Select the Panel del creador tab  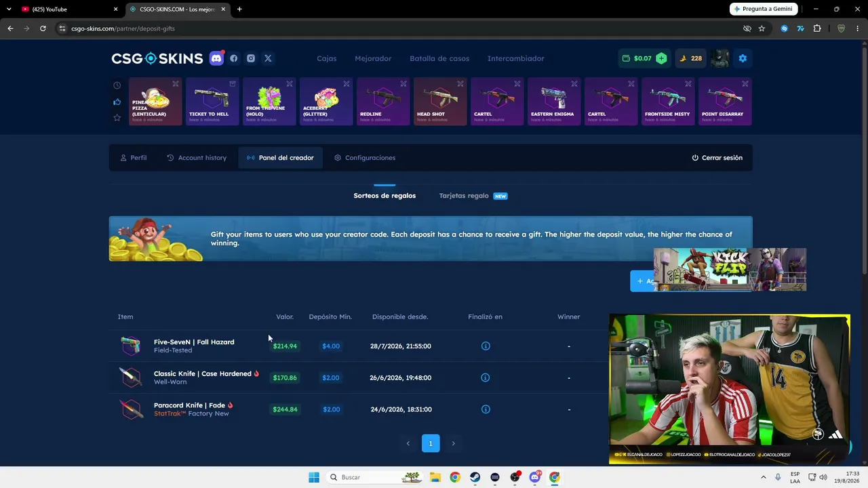pyautogui.click(x=280, y=158)
